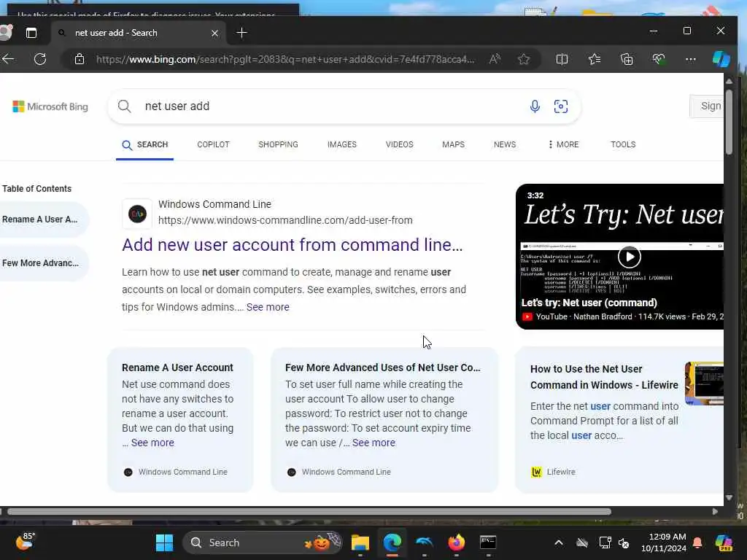Open 'Let's try: Net user (command)' video title
747x560 pixels.
[589, 303]
